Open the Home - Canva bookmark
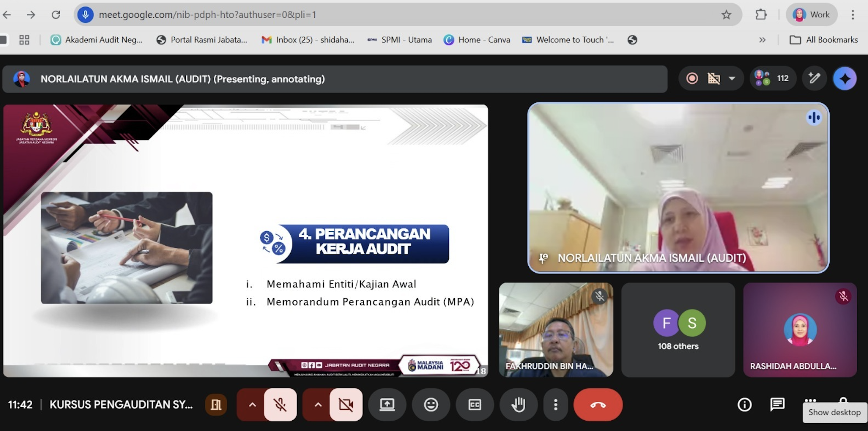This screenshot has height=431, width=868. pos(477,40)
